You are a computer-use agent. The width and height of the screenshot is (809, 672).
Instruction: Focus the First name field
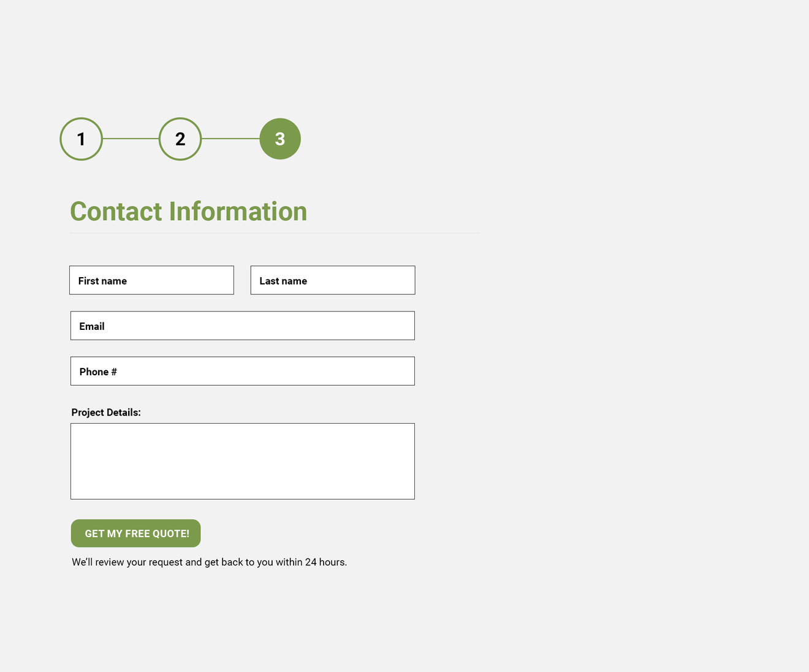(x=151, y=280)
